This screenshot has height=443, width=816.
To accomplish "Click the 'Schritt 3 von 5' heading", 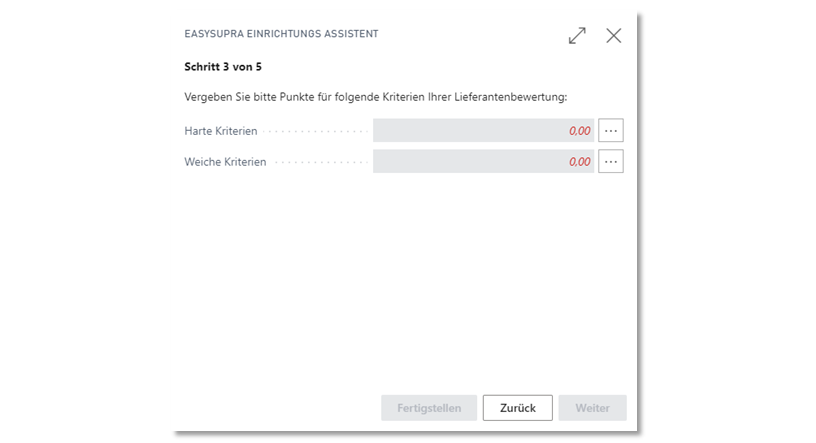I will tap(223, 67).
